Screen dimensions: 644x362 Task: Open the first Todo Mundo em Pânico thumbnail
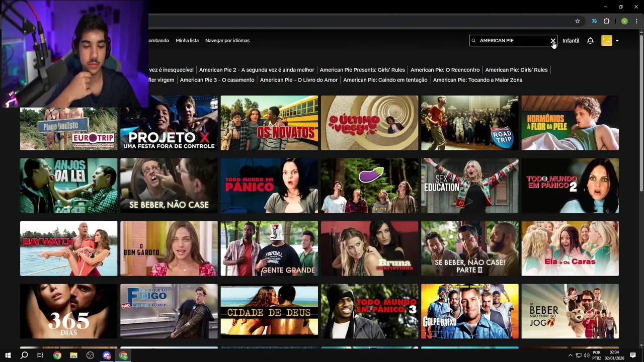point(269,186)
